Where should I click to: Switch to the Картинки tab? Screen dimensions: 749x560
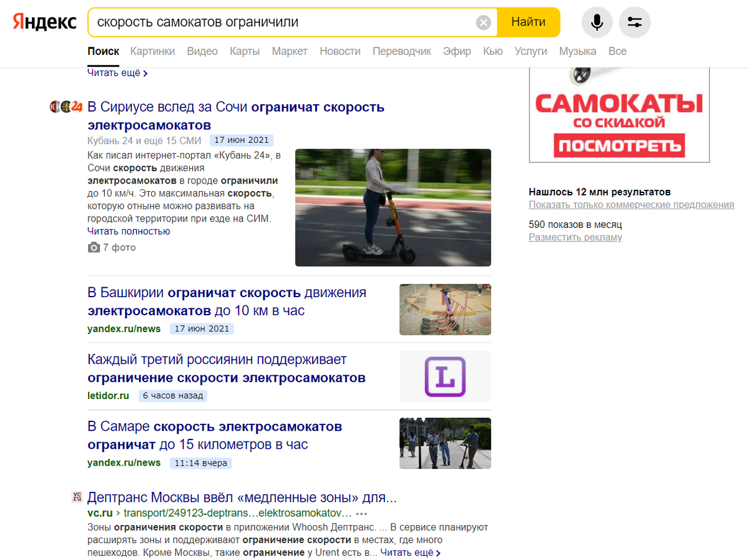click(153, 51)
